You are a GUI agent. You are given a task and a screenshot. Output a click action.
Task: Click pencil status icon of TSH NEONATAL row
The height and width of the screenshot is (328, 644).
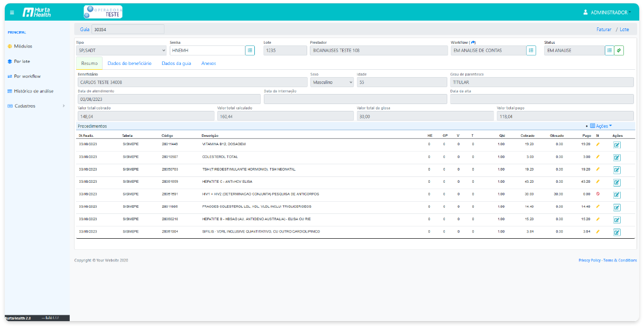point(598,169)
